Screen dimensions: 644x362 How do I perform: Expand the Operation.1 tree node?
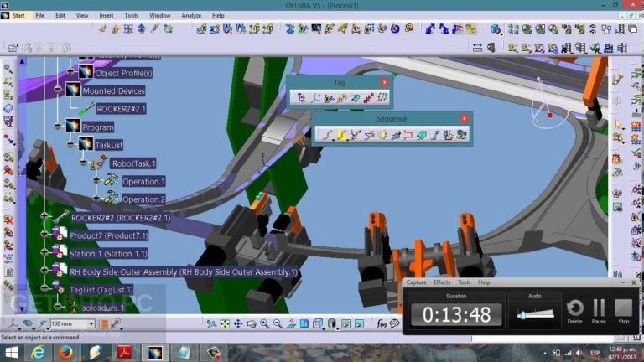pos(96,180)
